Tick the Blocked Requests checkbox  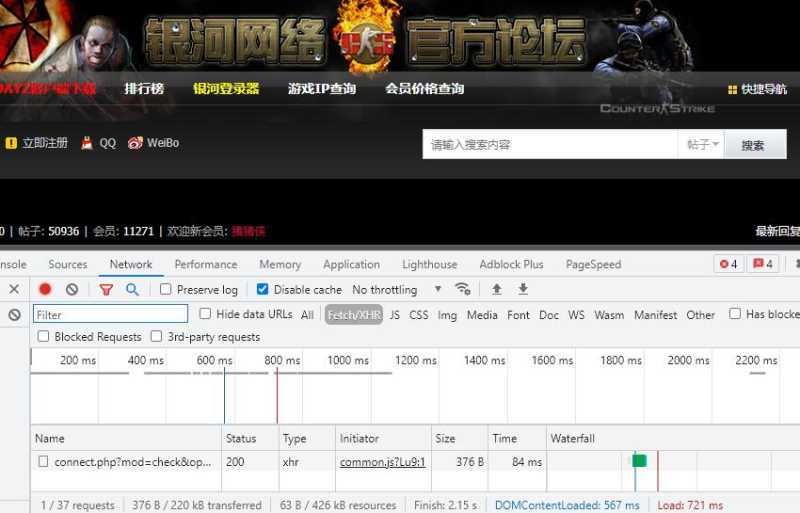(x=43, y=337)
